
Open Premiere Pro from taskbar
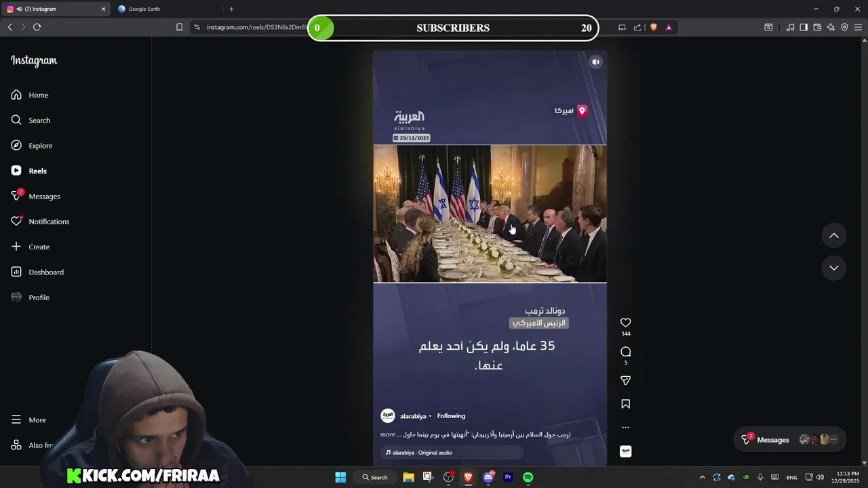click(508, 477)
